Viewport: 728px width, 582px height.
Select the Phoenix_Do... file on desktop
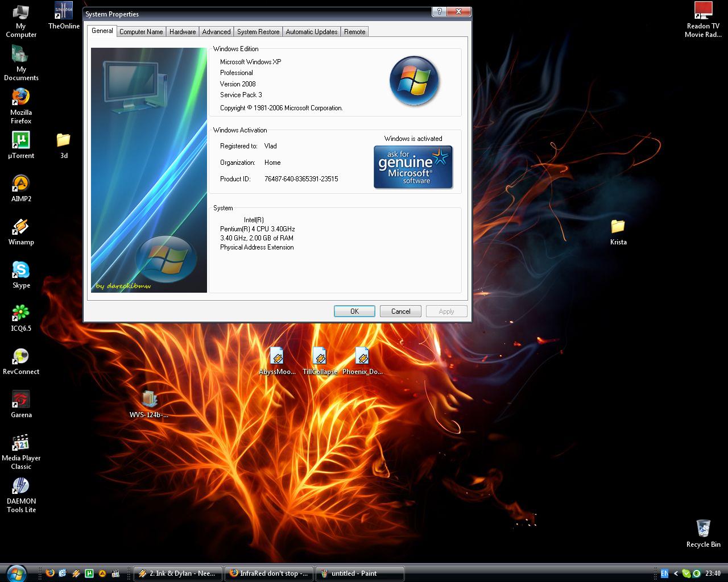click(362, 361)
